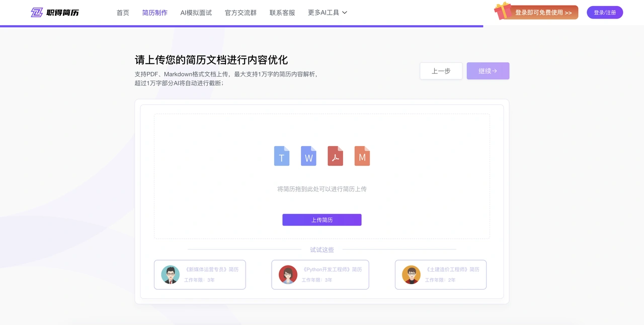
Task: Click the red PDF file icon
Action: click(x=335, y=156)
